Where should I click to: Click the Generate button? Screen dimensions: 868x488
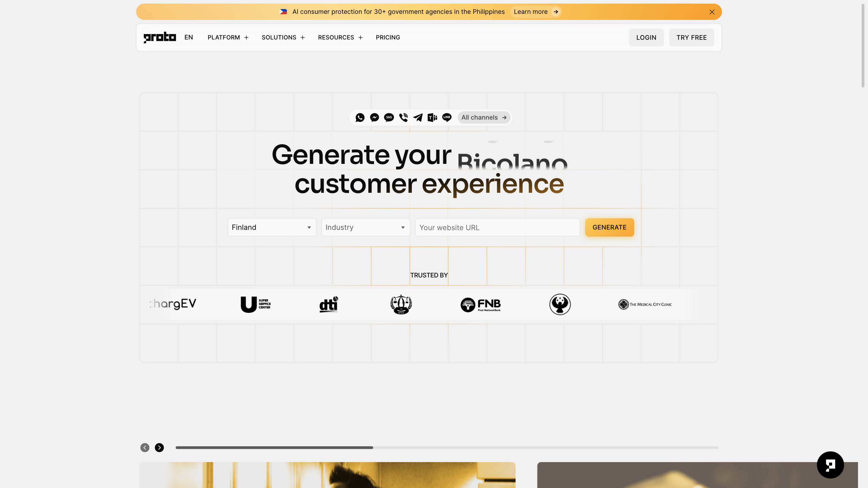(x=609, y=227)
